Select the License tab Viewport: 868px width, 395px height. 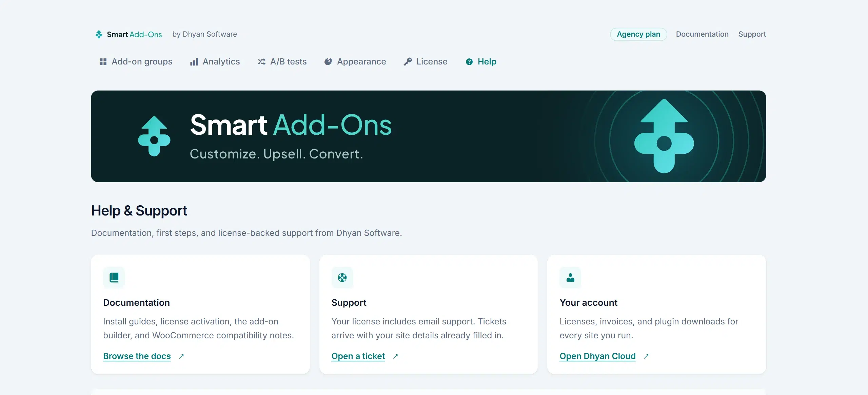[426, 62]
